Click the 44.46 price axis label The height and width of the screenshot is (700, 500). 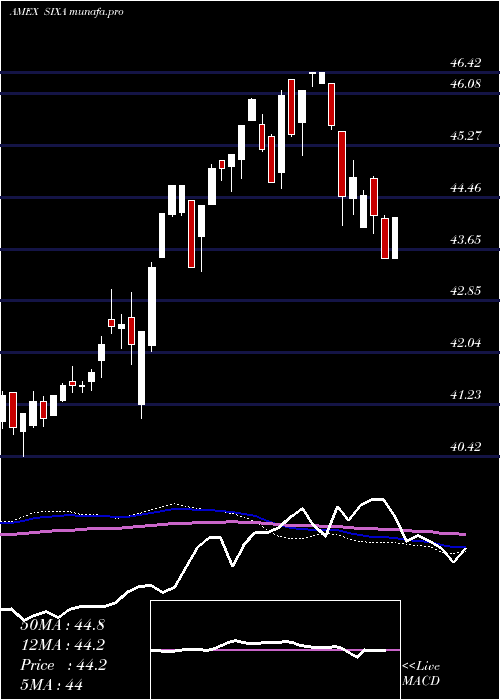466,188
